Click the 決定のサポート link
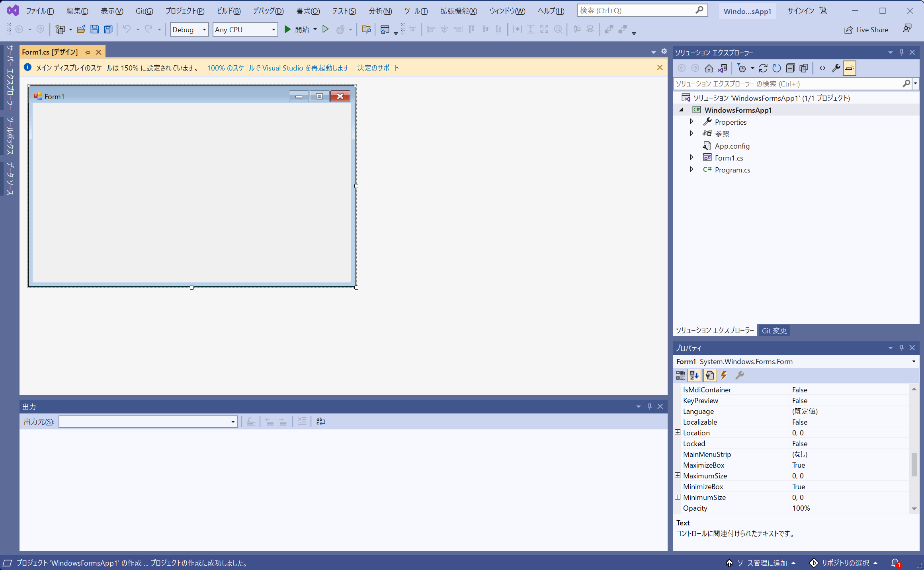 pos(378,68)
